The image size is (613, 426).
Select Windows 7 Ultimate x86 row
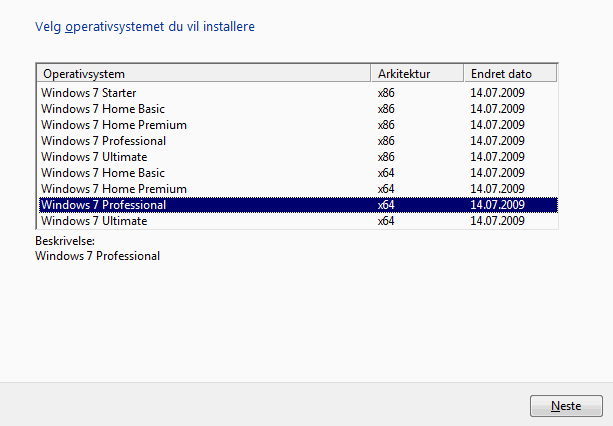click(x=298, y=157)
